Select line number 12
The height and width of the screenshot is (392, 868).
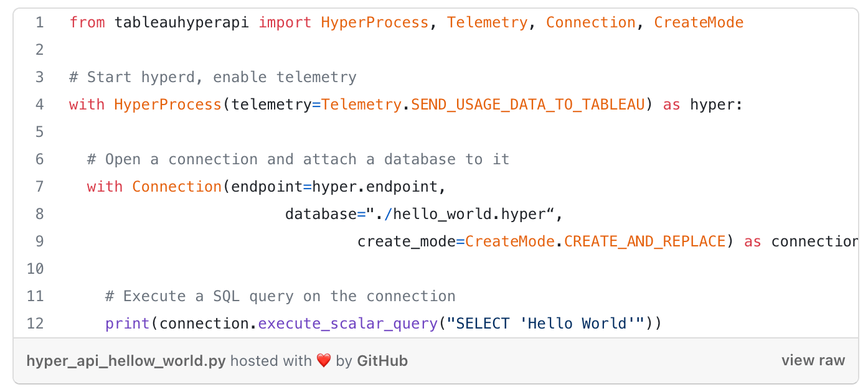pos(35,324)
